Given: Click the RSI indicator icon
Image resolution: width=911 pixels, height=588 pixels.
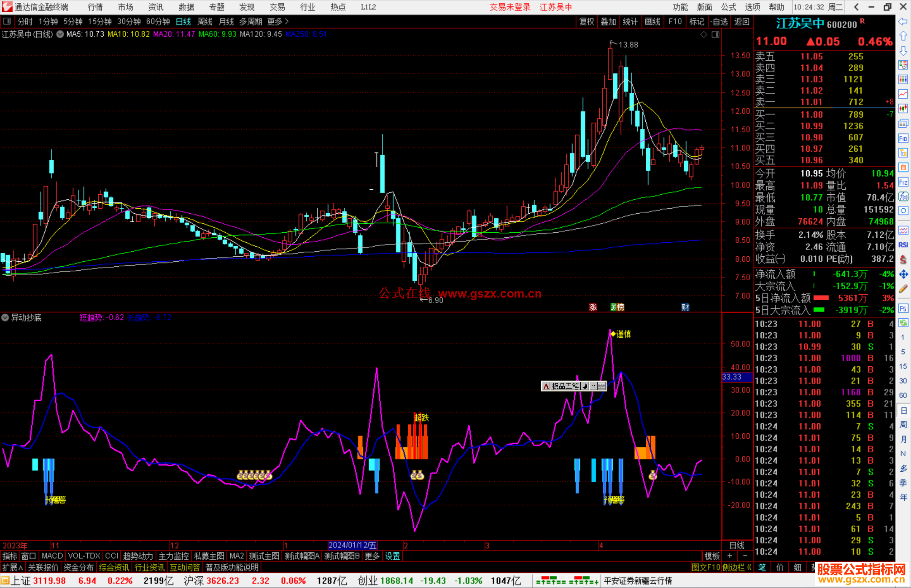Looking at the screenshot, I should (903, 245).
